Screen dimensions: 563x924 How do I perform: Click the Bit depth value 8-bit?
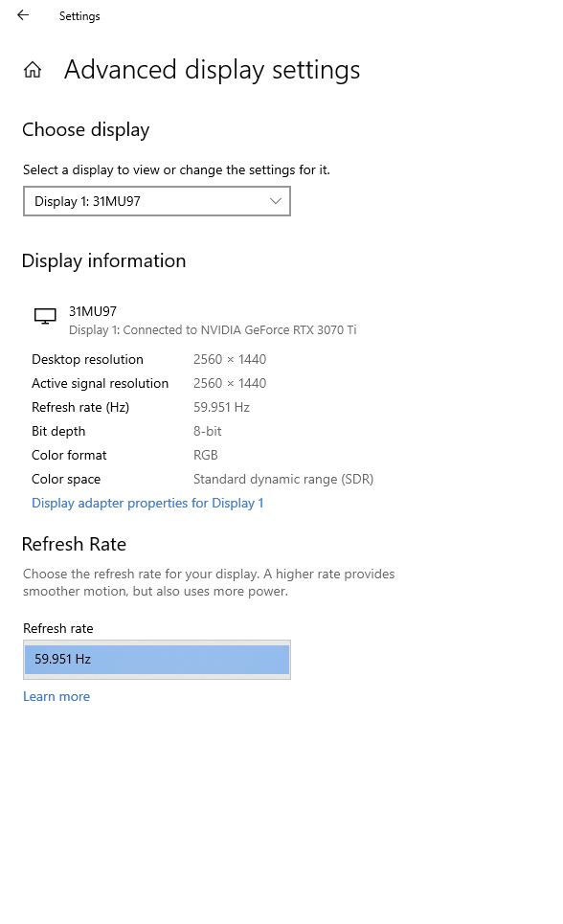[207, 431]
